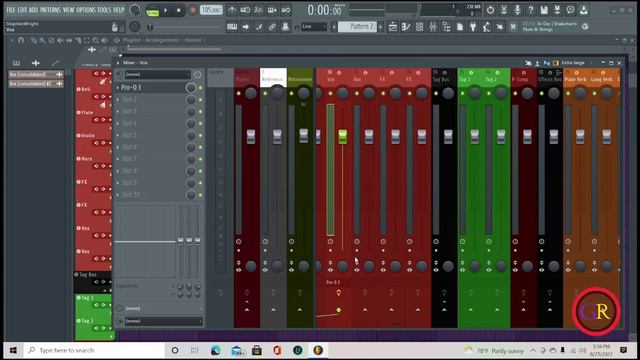Open the TOOLS menu
This screenshot has width=640, height=360.
pos(104,9)
